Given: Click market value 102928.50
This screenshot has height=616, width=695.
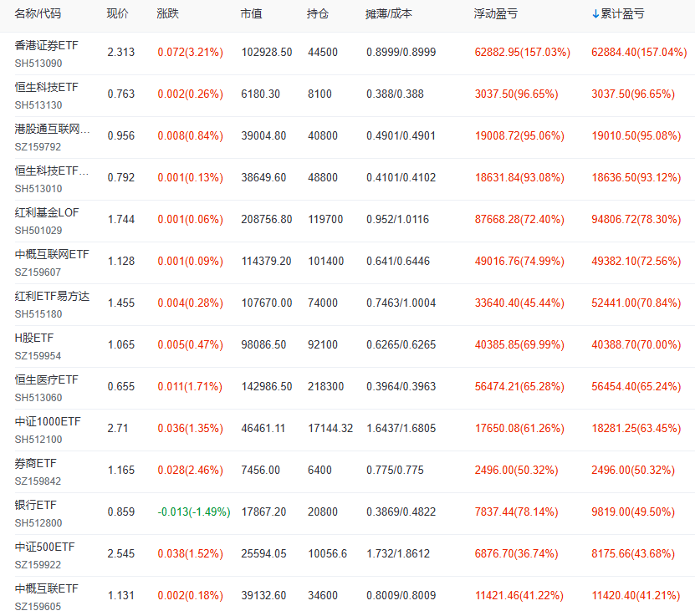Looking at the screenshot, I should pos(267,53).
